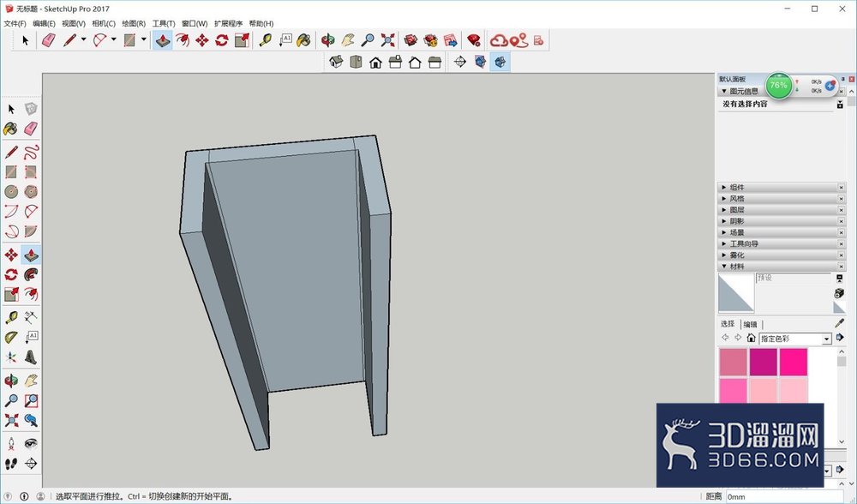Switch to the Front view house icon
This screenshot has width=857, height=504.
375,63
